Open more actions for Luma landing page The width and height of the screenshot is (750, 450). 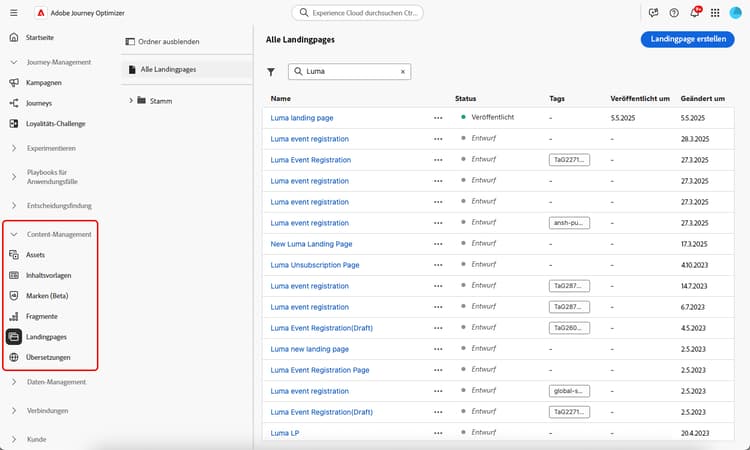pos(438,118)
